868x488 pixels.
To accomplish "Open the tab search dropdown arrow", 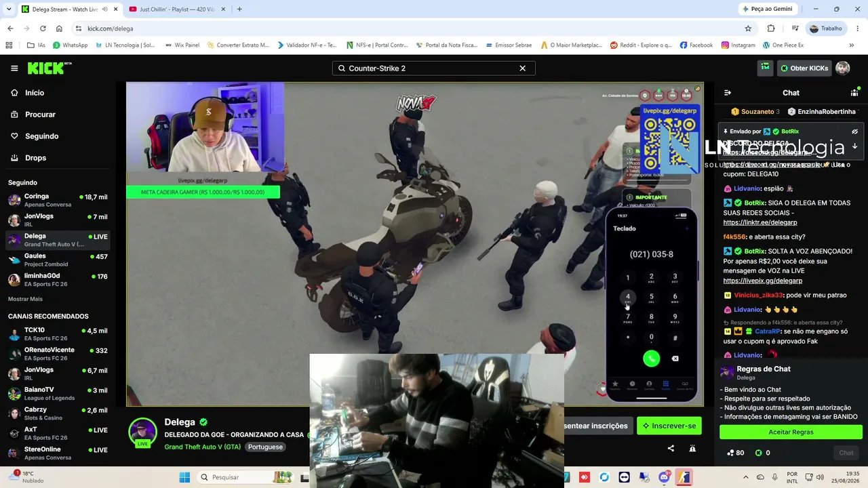I will [x=9, y=9].
